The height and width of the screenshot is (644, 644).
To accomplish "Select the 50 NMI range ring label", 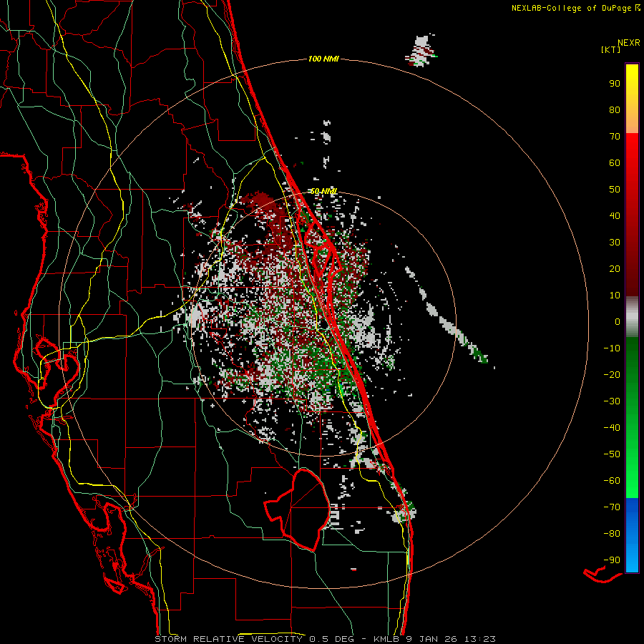I will [323, 191].
